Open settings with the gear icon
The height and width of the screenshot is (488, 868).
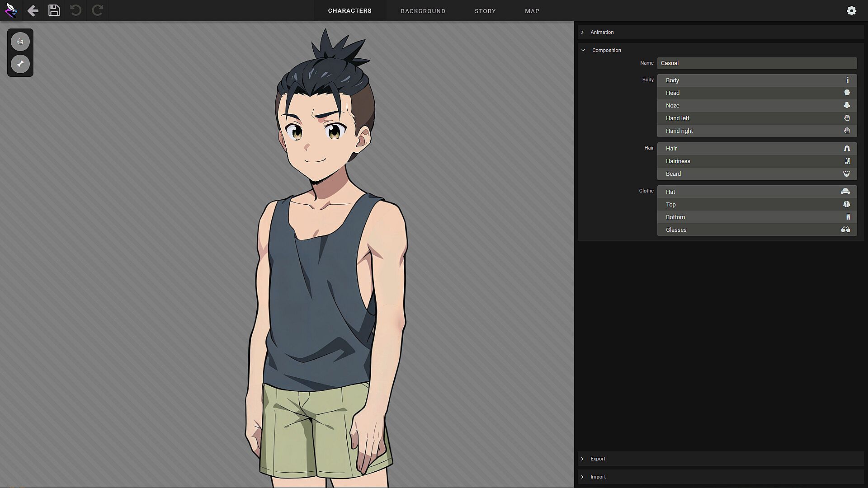pos(851,10)
